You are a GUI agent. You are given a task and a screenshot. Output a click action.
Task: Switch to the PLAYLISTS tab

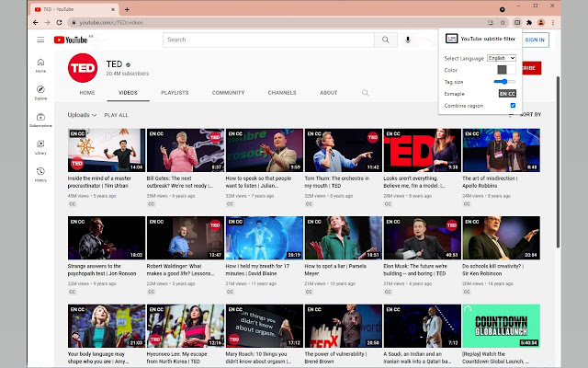point(175,92)
